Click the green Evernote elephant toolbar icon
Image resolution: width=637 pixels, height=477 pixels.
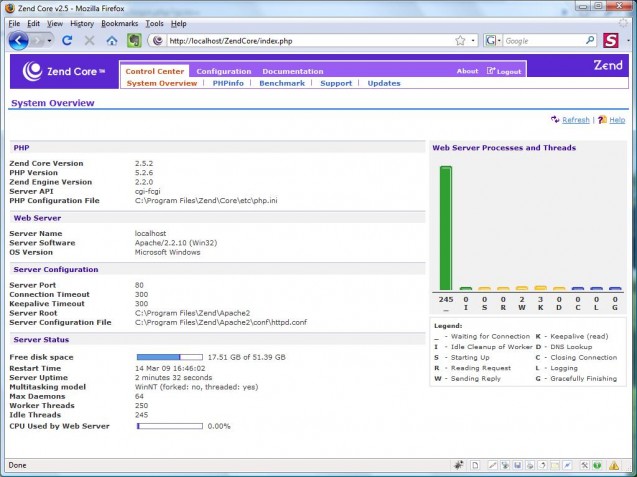click(x=134, y=41)
